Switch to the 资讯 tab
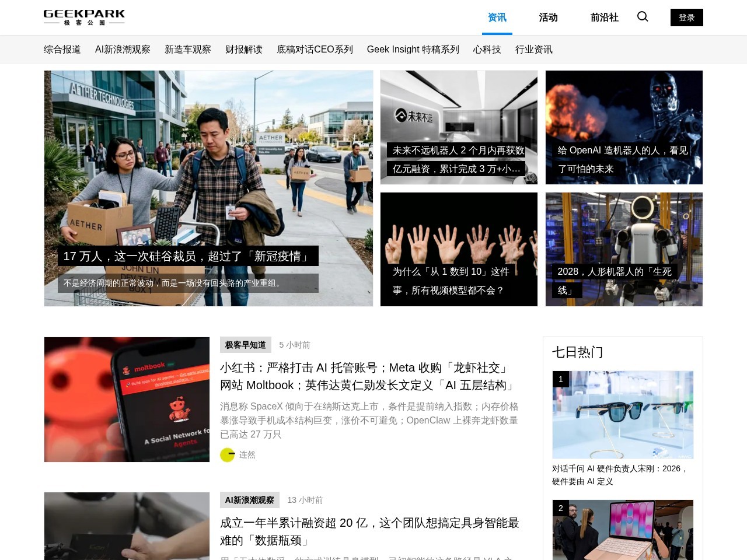This screenshot has height=560, width=747. (x=497, y=17)
